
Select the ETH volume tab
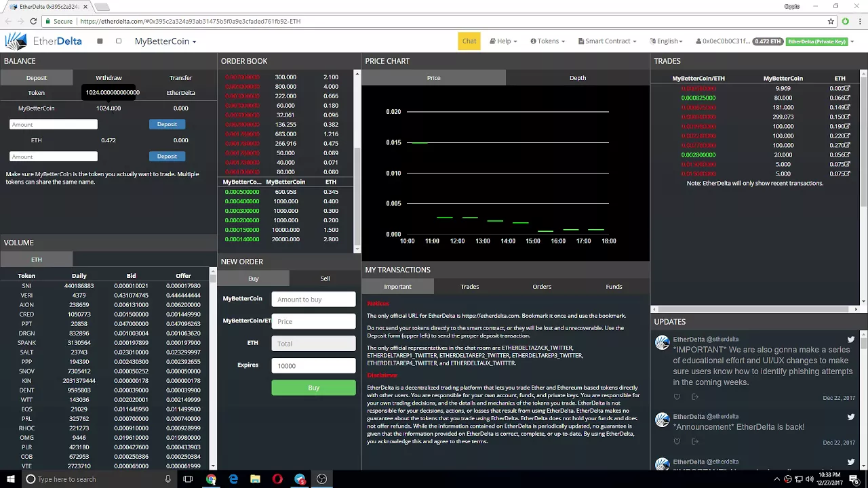[37, 260]
